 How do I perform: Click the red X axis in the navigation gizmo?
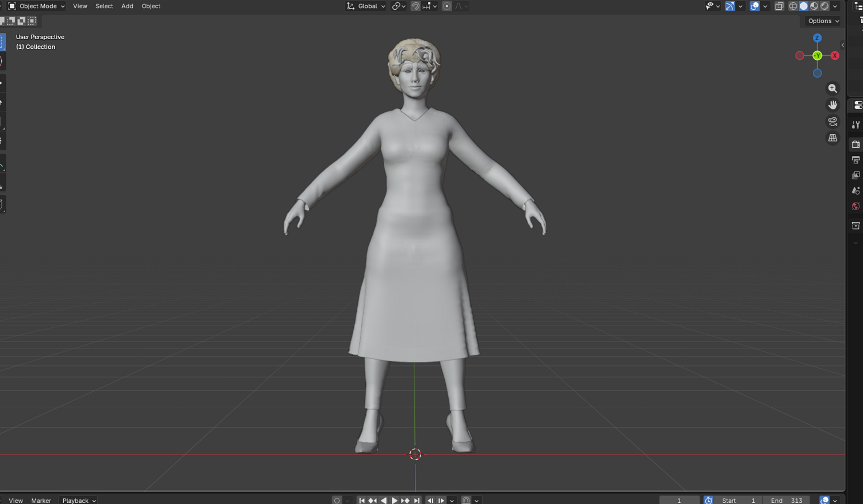(x=835, y=56)
